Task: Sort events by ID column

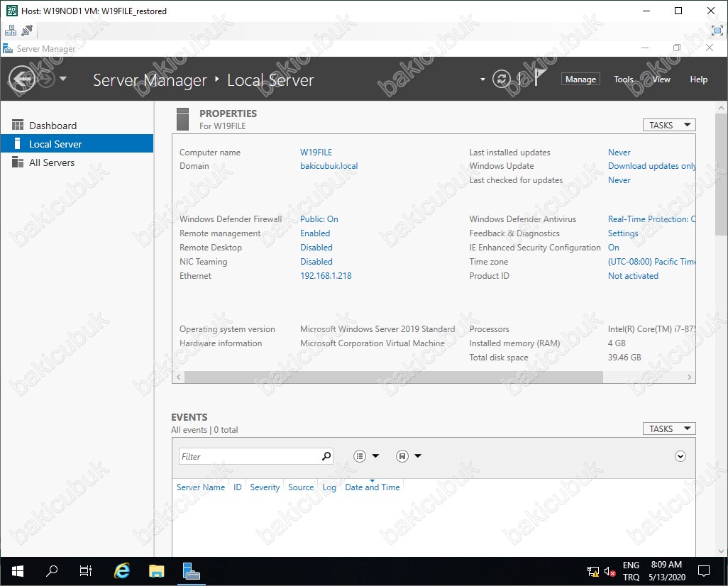Action: click(237, 487)
